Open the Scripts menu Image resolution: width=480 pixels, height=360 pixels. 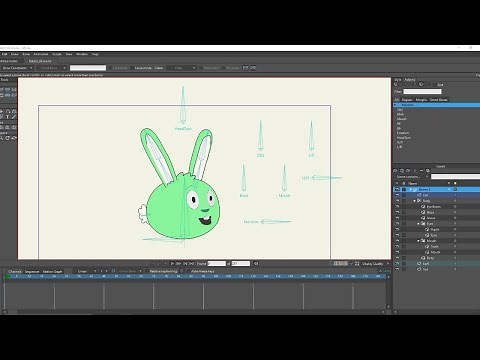pyautogui.click(x=57, y=54)
